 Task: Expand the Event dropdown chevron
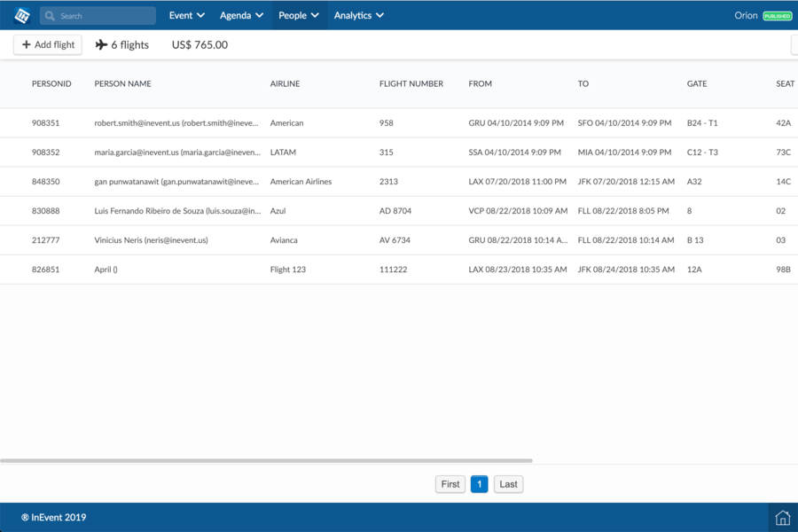pos(200,15)
